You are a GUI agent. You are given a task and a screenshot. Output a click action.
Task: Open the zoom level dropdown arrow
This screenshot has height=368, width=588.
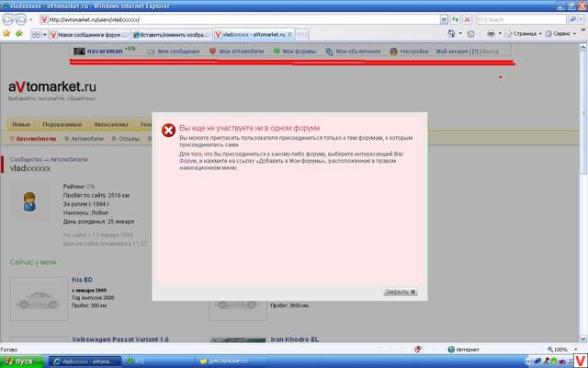pyautogui.click(x=575, y=350)
